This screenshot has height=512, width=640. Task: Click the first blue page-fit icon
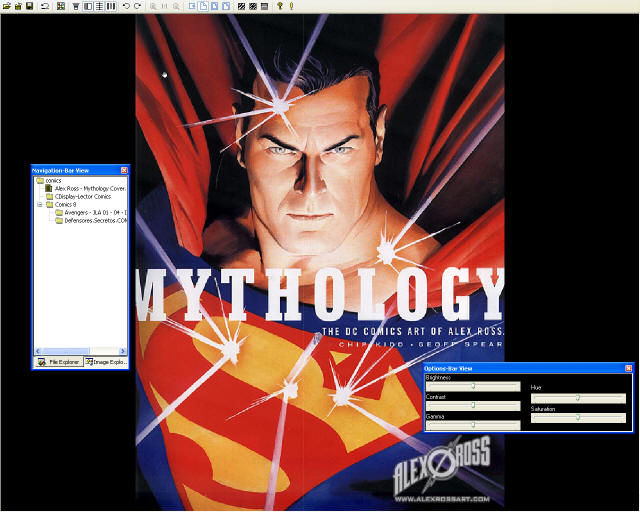[192, 6]
